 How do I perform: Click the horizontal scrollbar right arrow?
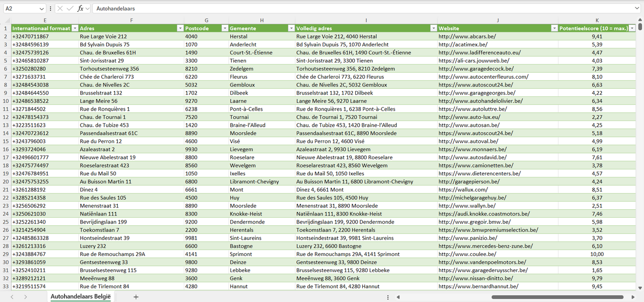(x=633, y=297)
